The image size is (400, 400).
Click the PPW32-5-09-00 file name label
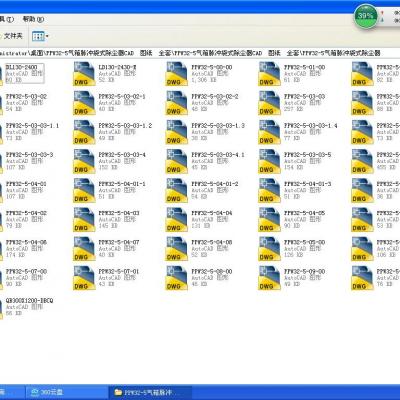click(x=304, y=272)
